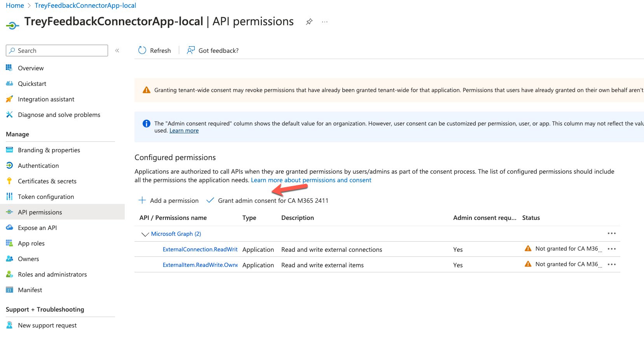The image size is (644, 352).
Task: Click the New support request icon
Action: [9, 325]
